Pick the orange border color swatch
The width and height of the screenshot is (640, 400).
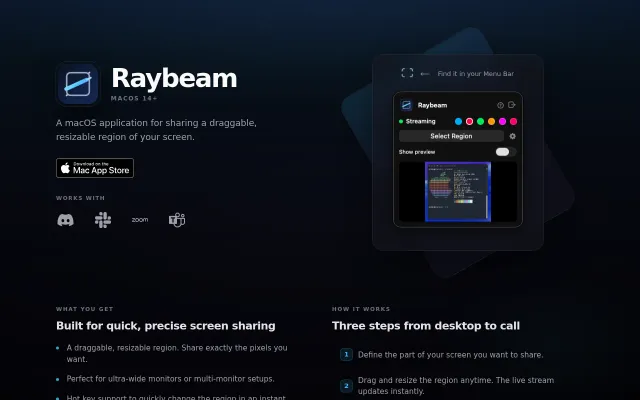491,121
